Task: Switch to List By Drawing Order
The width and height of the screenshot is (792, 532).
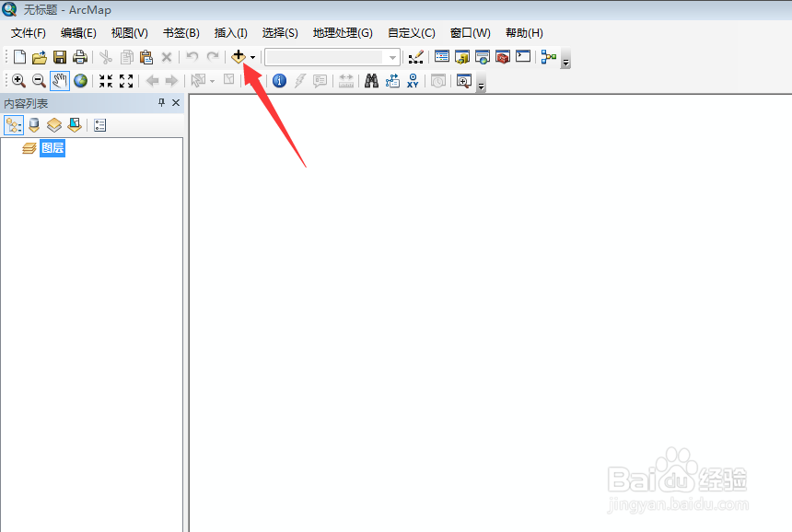Action: pos(14,125)
